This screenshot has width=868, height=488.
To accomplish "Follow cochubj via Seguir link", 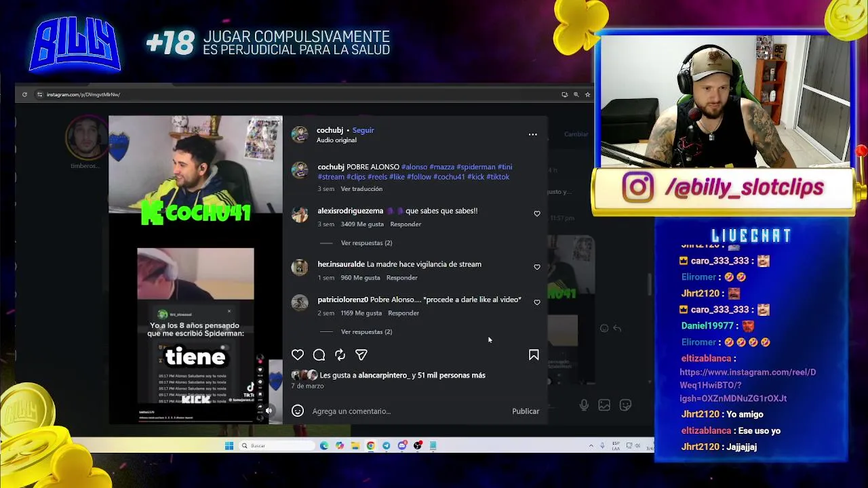I will tap(363, 130).
